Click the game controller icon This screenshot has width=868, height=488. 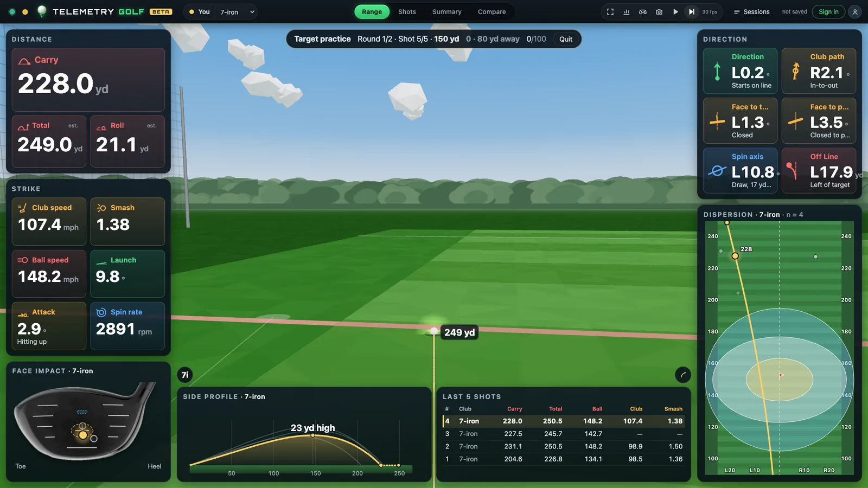tap(643, 12)
